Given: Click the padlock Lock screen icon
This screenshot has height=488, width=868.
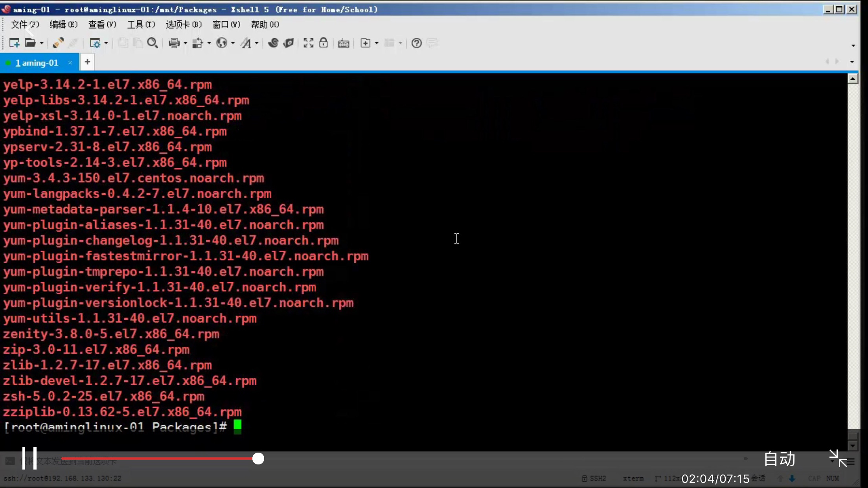Looking at the screenshot, I should pos(323,42).
